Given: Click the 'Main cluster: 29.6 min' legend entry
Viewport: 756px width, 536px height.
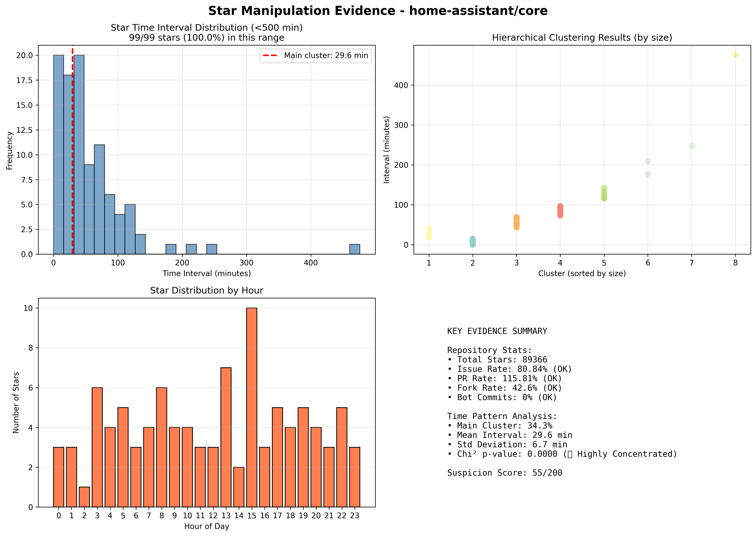Looking at the screenshot, I should pyautogui.click(x=316, y=56).
